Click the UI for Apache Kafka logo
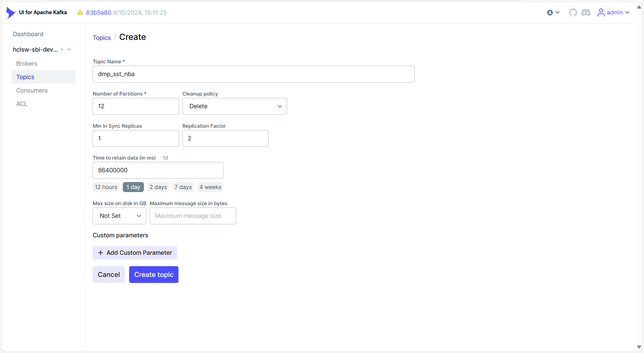This screenshot has width=644, height=353. (x=11, y=12)
